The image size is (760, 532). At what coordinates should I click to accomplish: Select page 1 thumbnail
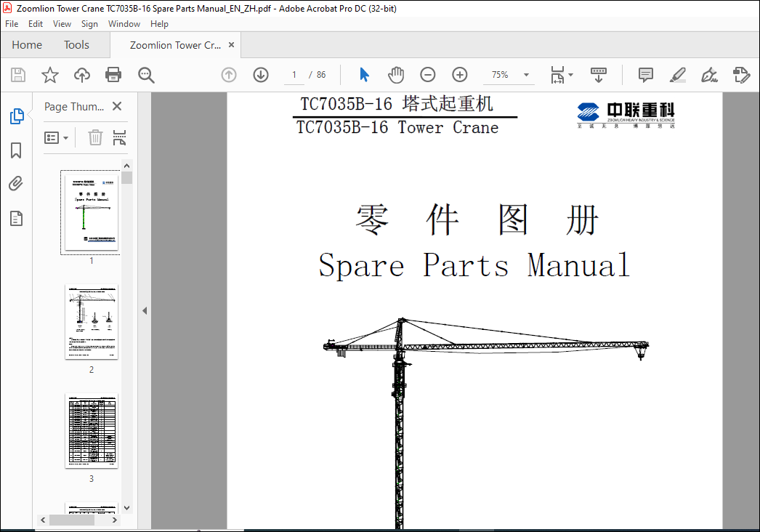[x=92, y=212]
